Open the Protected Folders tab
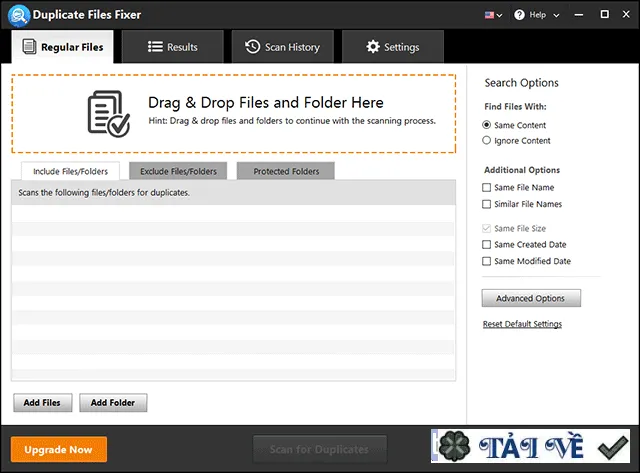640x473 pixels. [286, 171]
